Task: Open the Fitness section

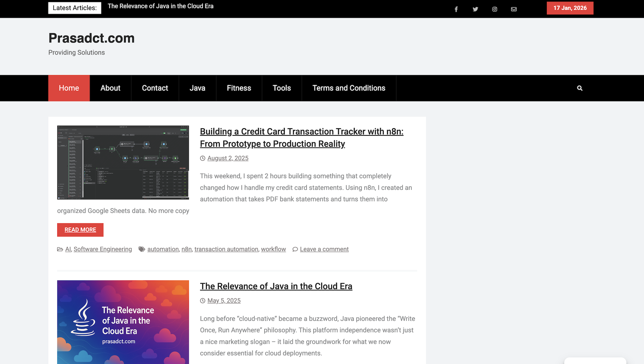Action: [x=239, y=88]
